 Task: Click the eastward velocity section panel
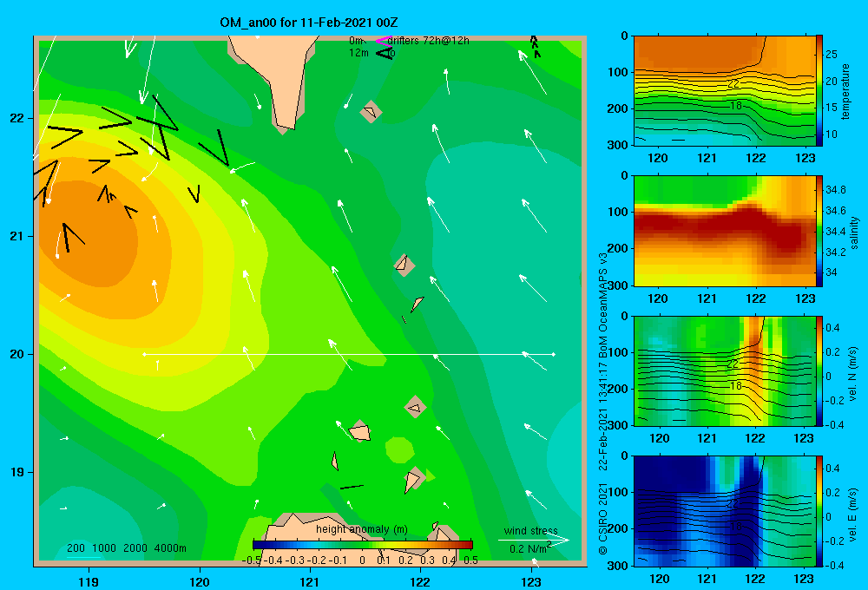coord(725,511)
